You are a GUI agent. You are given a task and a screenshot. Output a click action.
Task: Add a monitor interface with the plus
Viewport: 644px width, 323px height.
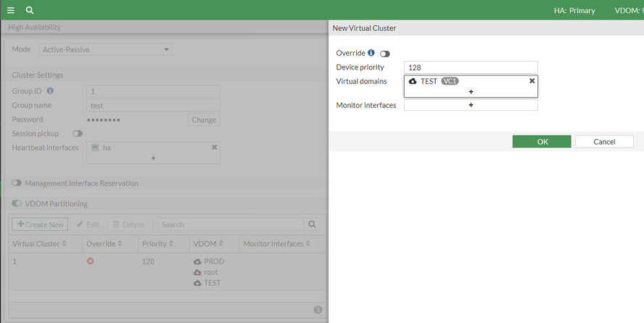(x=471, y=105)
